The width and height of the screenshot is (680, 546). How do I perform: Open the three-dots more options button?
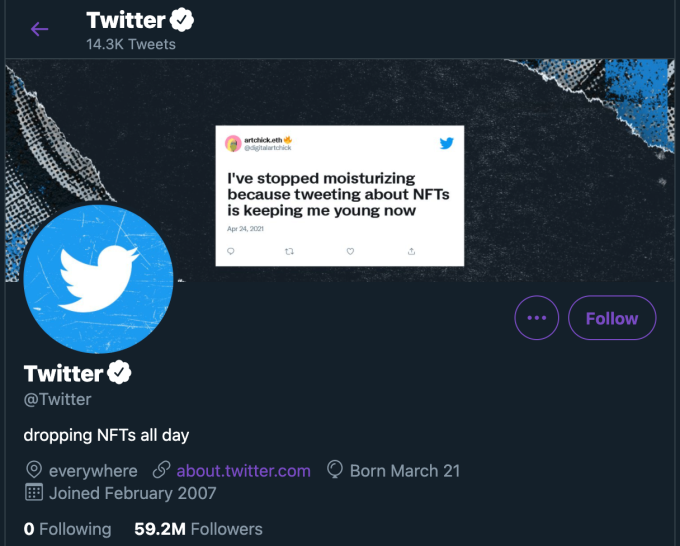point(537,319)
